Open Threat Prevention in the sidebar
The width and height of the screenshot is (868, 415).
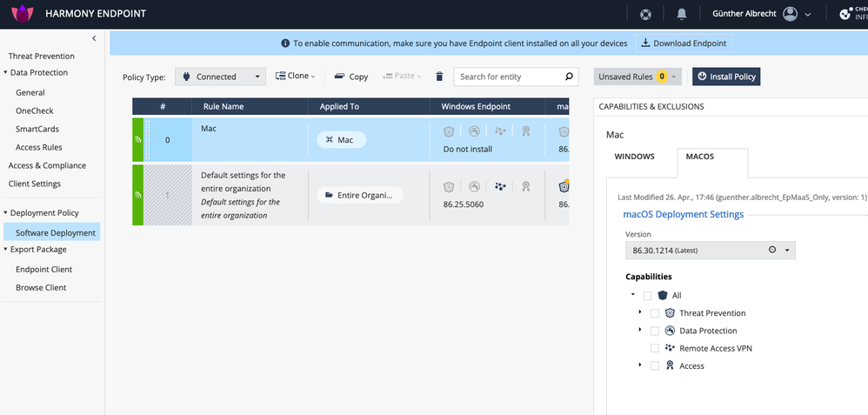(42, 56)
